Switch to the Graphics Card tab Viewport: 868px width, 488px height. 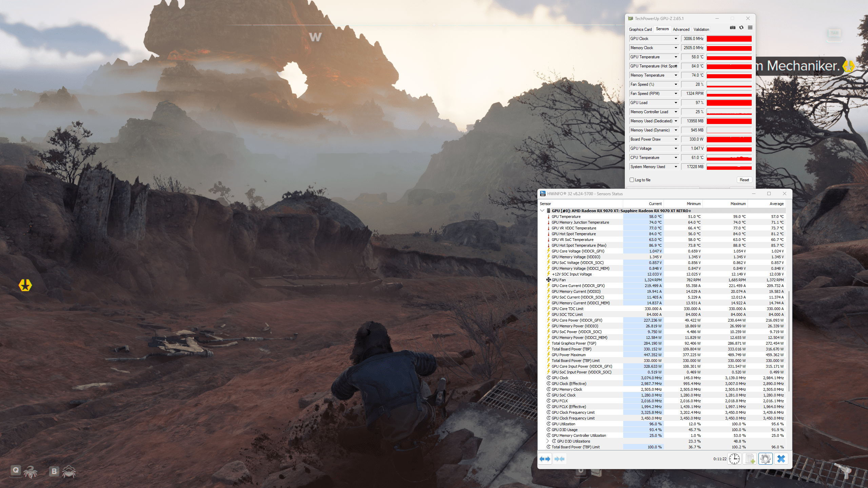[640, 29]
